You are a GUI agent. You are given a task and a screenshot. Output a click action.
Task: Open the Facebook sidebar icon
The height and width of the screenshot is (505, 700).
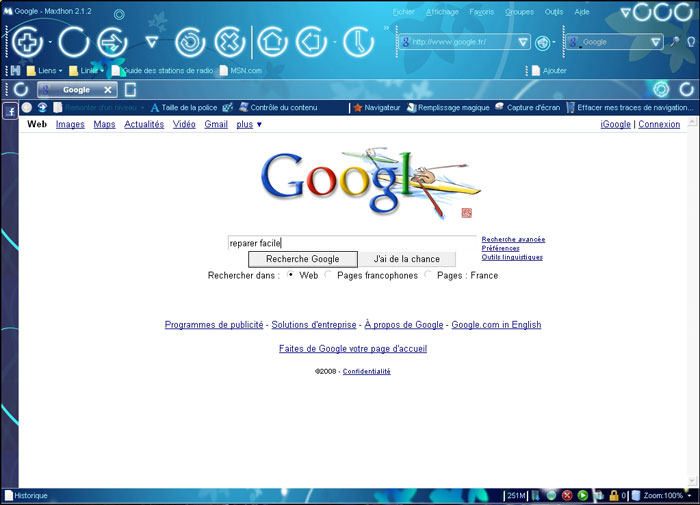10,111
